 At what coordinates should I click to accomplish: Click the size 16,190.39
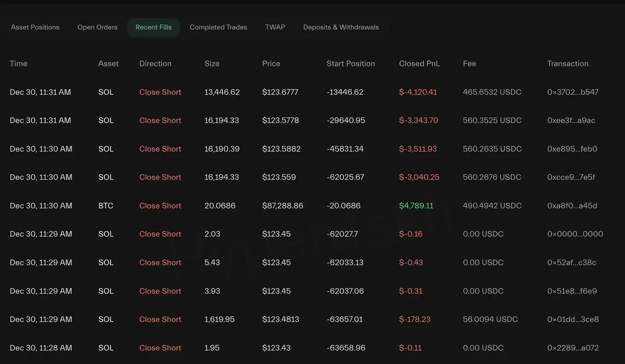coord(222,148)
